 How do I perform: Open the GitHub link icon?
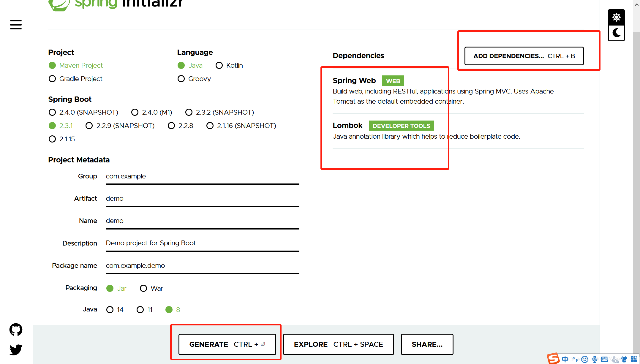click(16, 330)
